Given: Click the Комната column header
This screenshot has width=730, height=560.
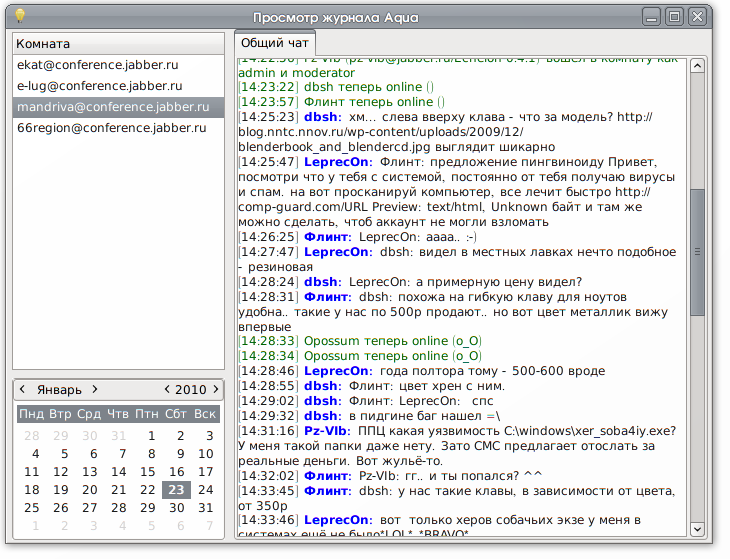Looking at the screenshot, I should tap(118, 44).
